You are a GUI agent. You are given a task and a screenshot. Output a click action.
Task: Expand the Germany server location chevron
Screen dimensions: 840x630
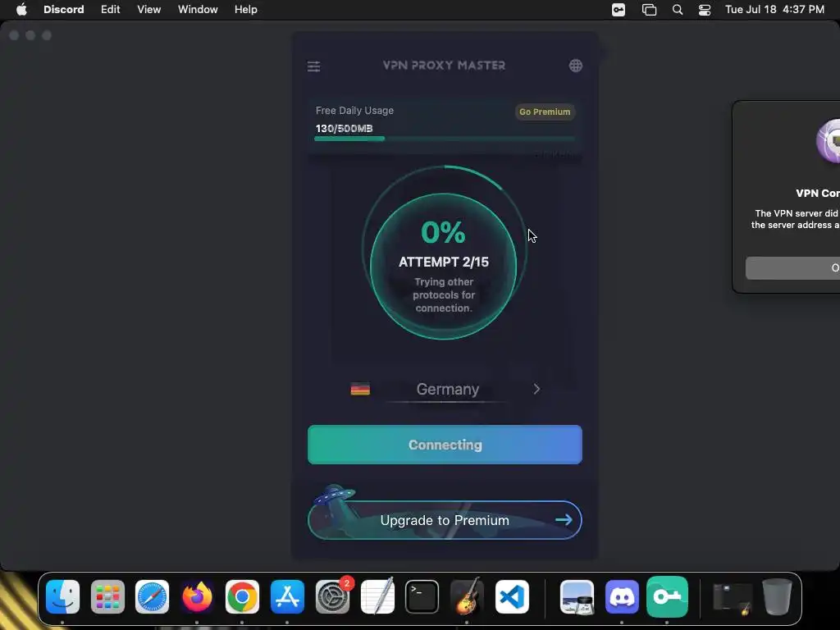pyautogui.click(x=536, y=390)
